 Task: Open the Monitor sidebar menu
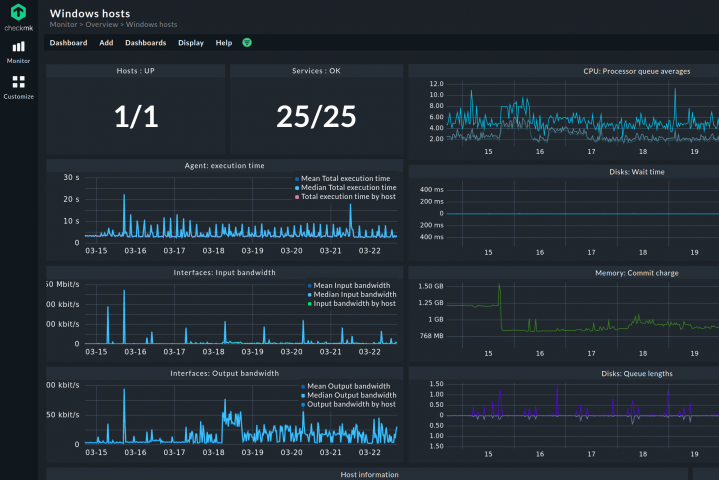[18, 50]
